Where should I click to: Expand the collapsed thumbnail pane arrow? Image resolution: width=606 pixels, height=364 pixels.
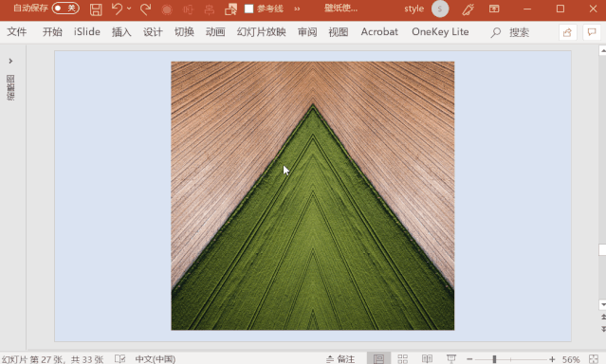[10, 61]
